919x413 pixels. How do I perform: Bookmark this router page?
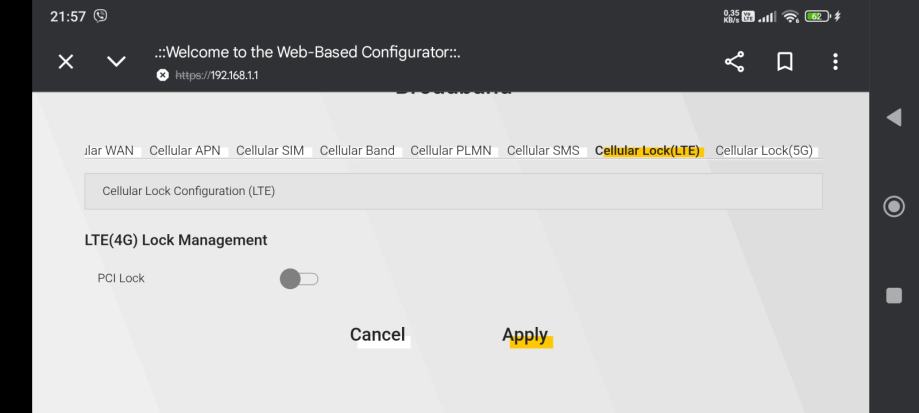point(786,62)
